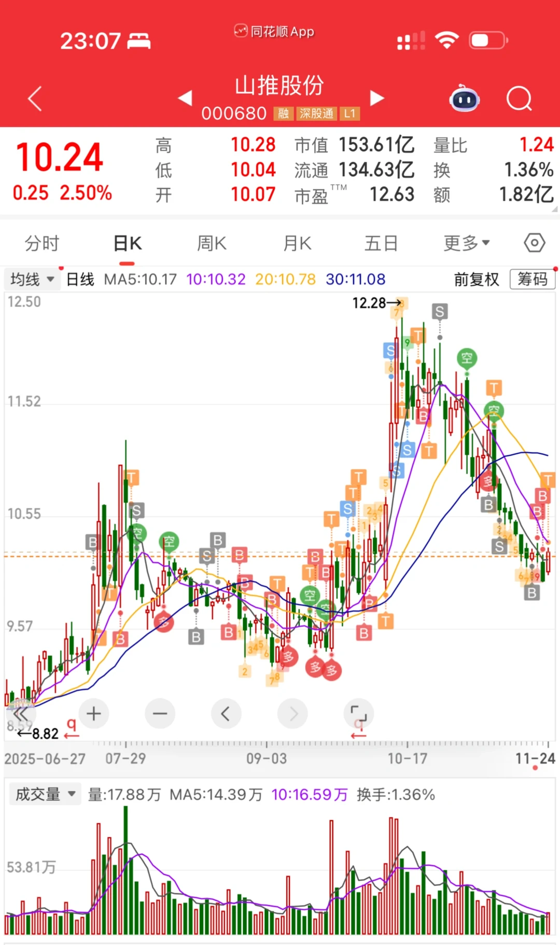Jump to earliest data with double-left arrows

pyautogui.click(x=21, y=714)
